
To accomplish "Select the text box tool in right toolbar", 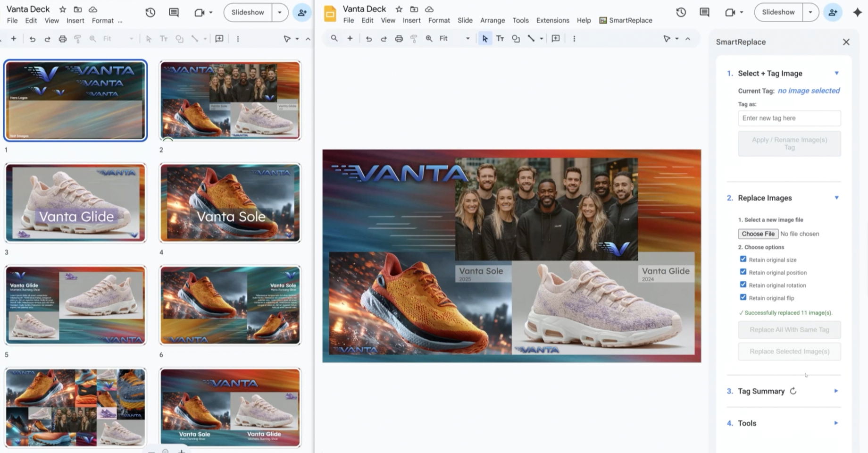I will coord(500,39).
